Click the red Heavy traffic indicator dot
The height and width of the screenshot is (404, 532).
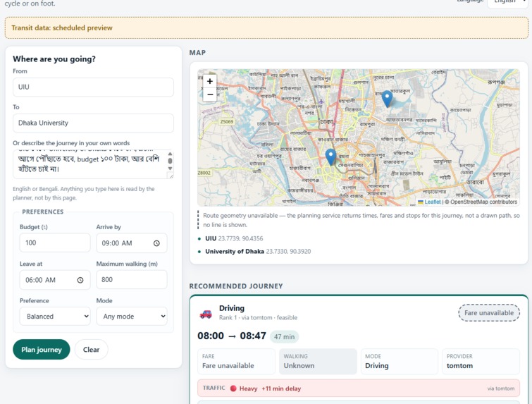click(233, 388)
